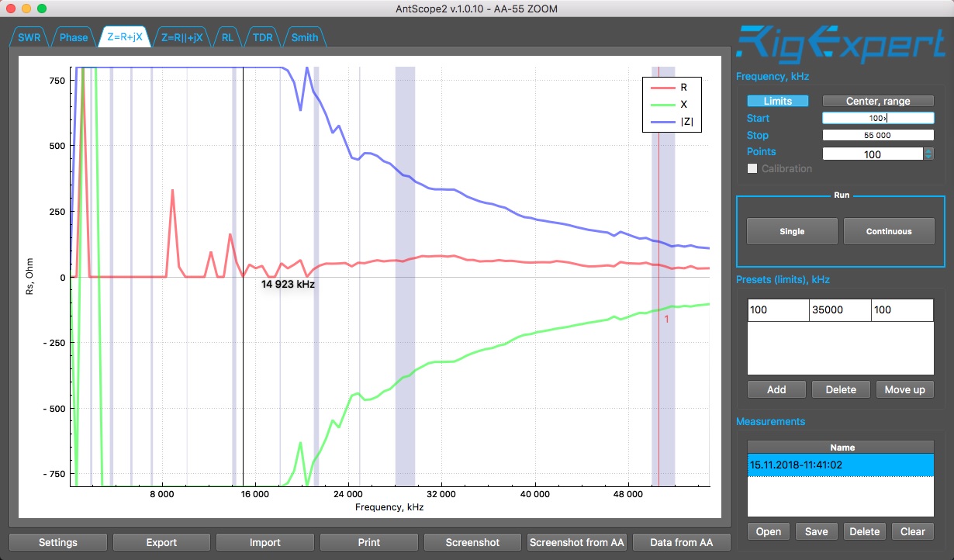Click Screenshot from AA button
Viewport: 954px width, 560px height.
click(576, 542)
